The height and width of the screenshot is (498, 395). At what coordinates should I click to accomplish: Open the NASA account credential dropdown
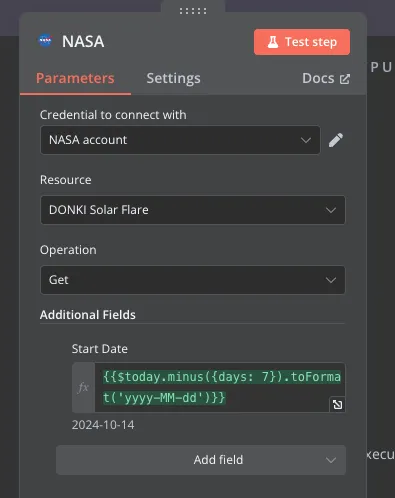(180, 140)
